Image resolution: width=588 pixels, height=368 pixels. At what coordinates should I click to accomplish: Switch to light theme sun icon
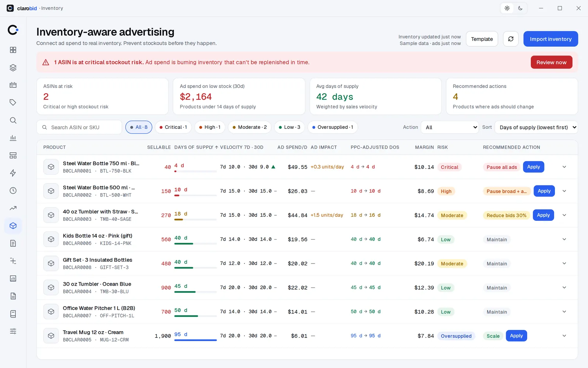507,8
